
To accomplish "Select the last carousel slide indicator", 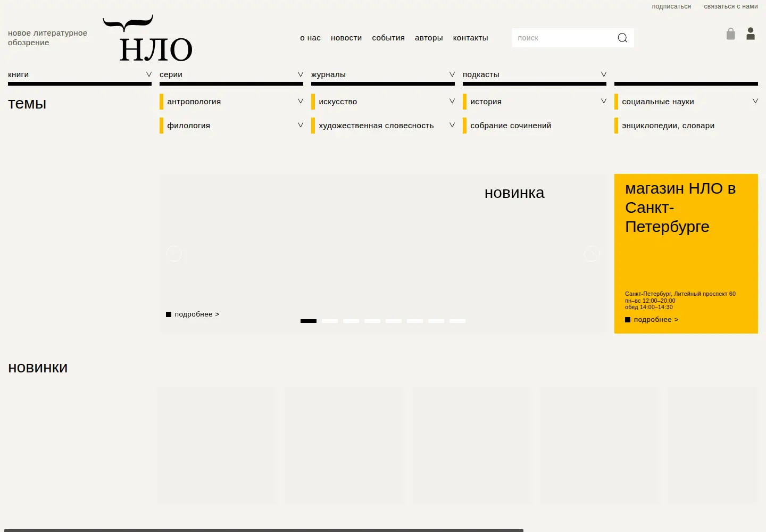I will coord(457,321).
